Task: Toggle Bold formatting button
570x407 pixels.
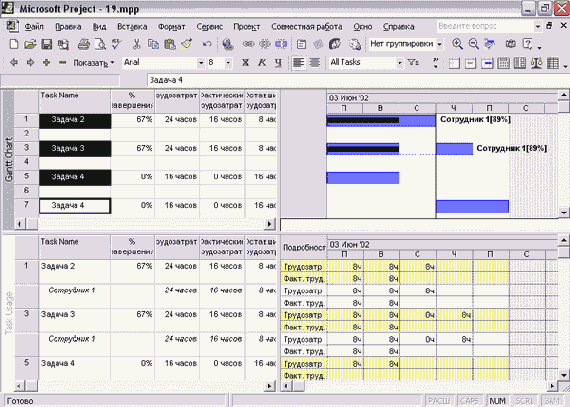Action: [246, 63]
